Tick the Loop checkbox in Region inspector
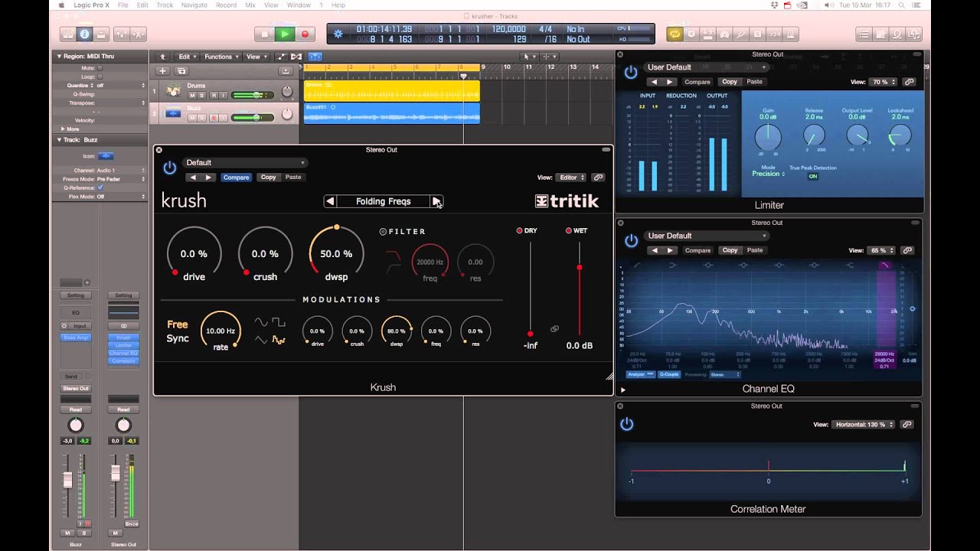 pyautogui.click(x=100, y=77)
